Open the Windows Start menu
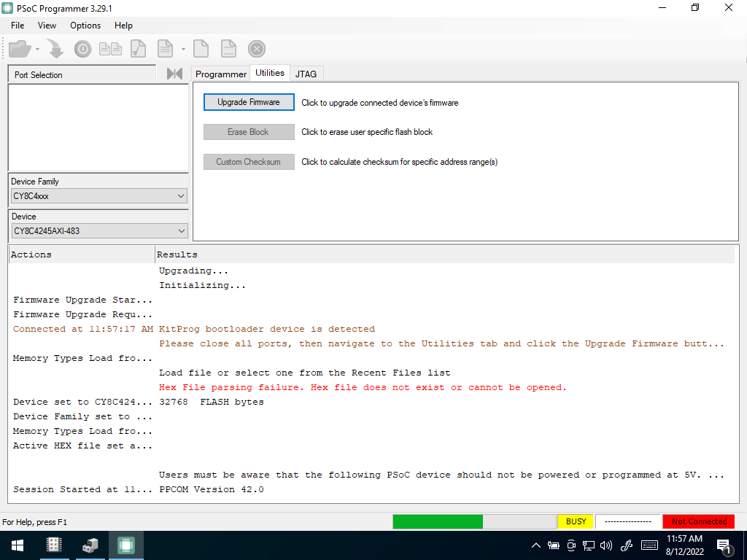 click(x=18, y=545)
